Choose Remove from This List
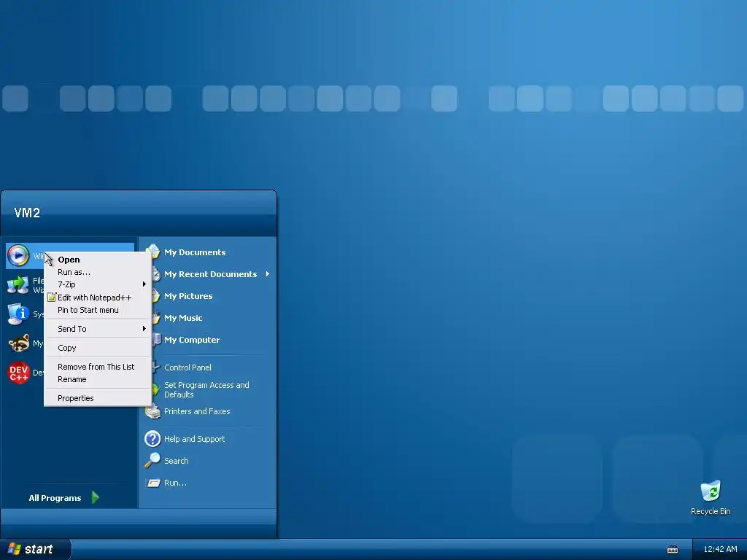 (x=98, y=367)
